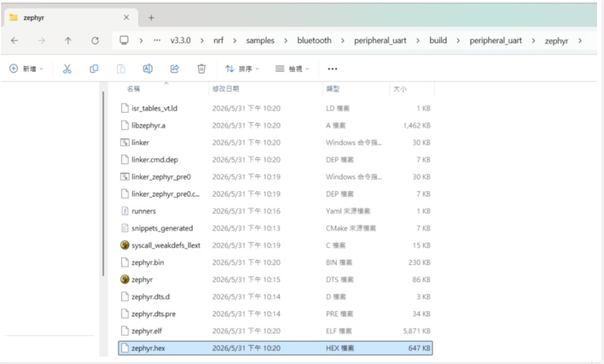Screen dimensions: 604x364
Task: Click the zephyr folder icon on the tab
Action: (x=13, y=17)
